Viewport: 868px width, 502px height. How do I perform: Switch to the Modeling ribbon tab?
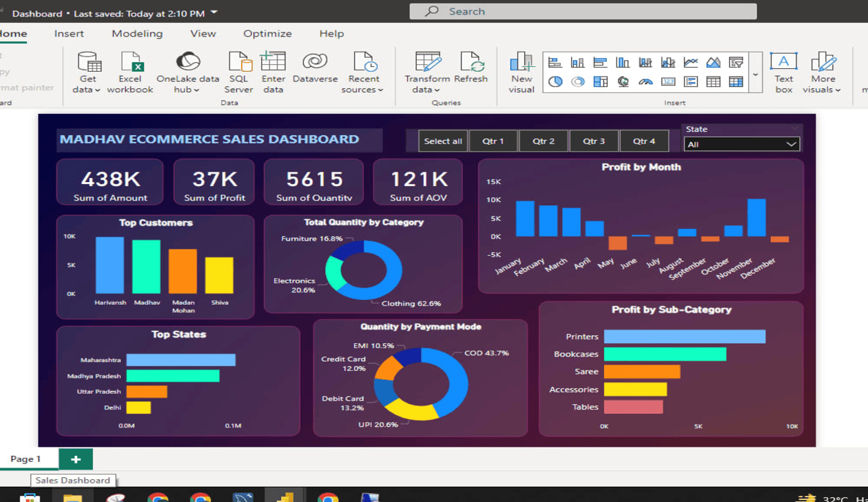tap(137, 33)
